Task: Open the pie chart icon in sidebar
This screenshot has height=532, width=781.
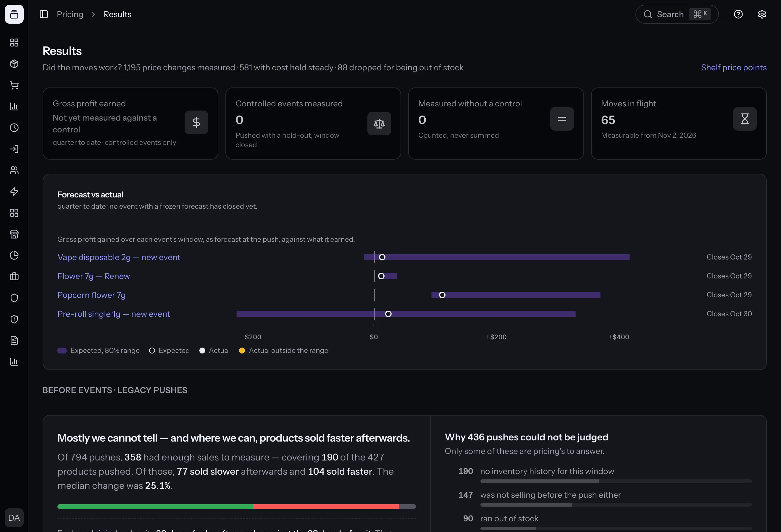Action: 14,255
